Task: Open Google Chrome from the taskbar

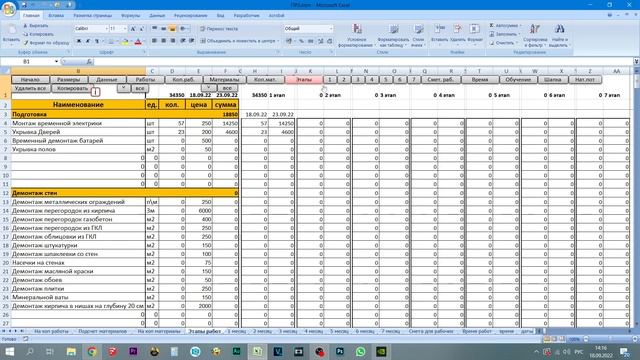Action: [x=92, y=351]
